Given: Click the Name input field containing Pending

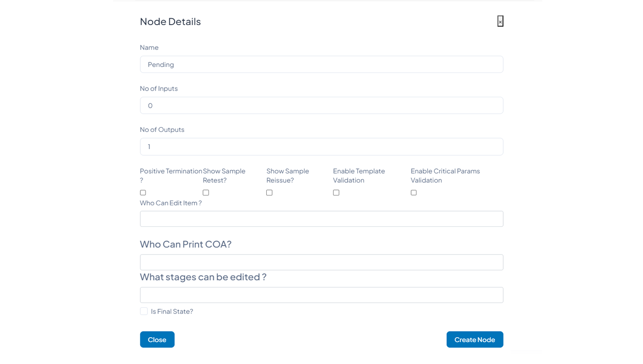Looking at the screenshot, I should point(321,65).
